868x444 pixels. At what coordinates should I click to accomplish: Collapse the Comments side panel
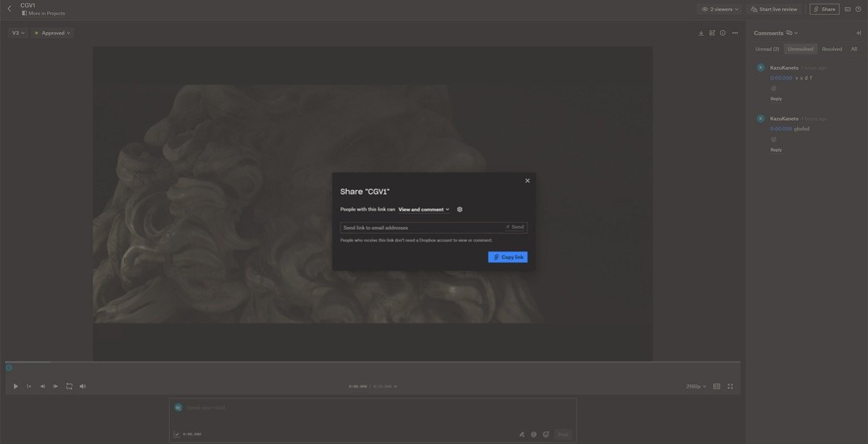click(x=858, y=33)
